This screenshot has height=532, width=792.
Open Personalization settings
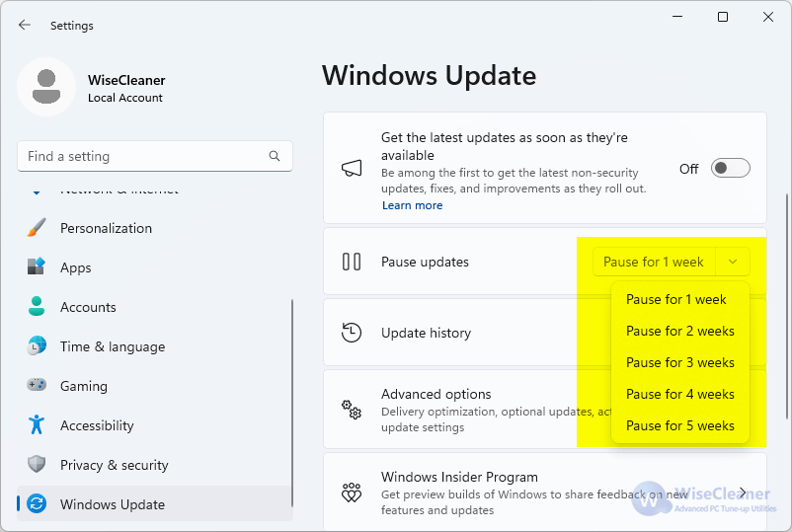155,228
